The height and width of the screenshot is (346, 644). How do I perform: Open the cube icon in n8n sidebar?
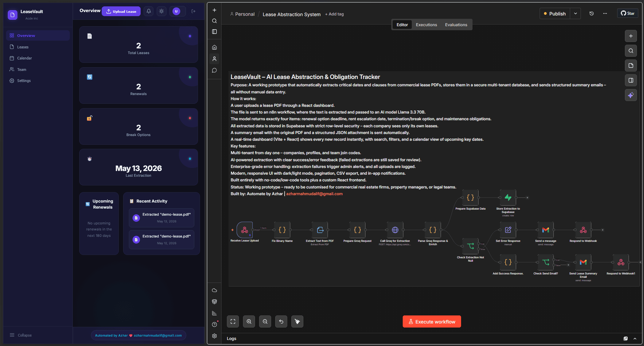pos(214,302)
